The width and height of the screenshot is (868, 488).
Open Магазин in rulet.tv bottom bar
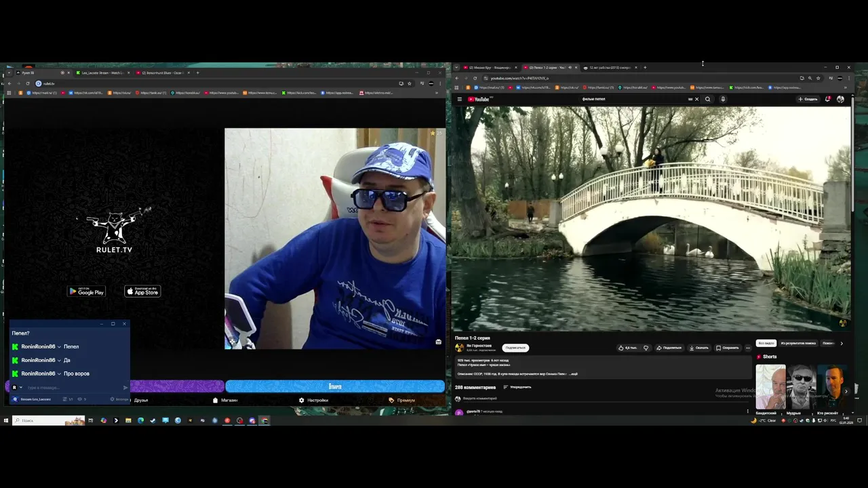click(x=225, y=400)
